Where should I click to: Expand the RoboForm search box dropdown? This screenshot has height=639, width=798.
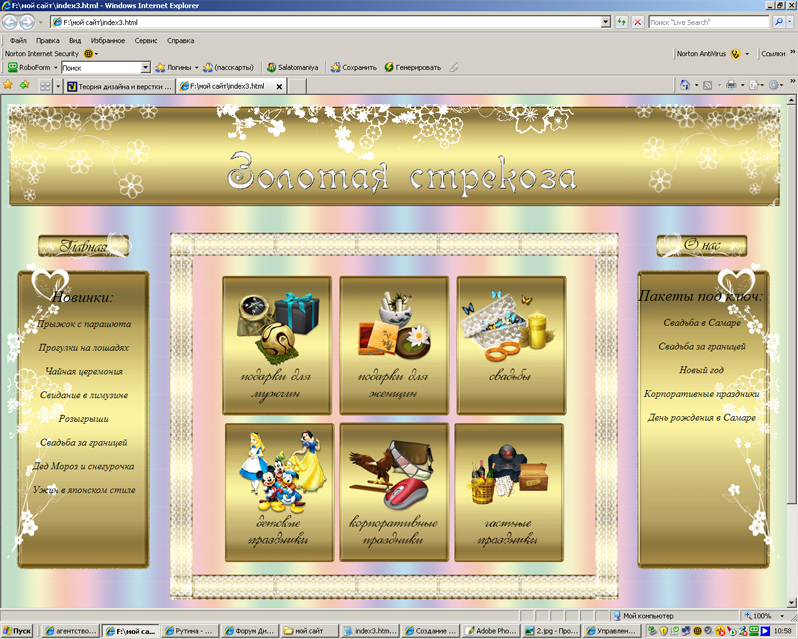(x=146, y=67)
